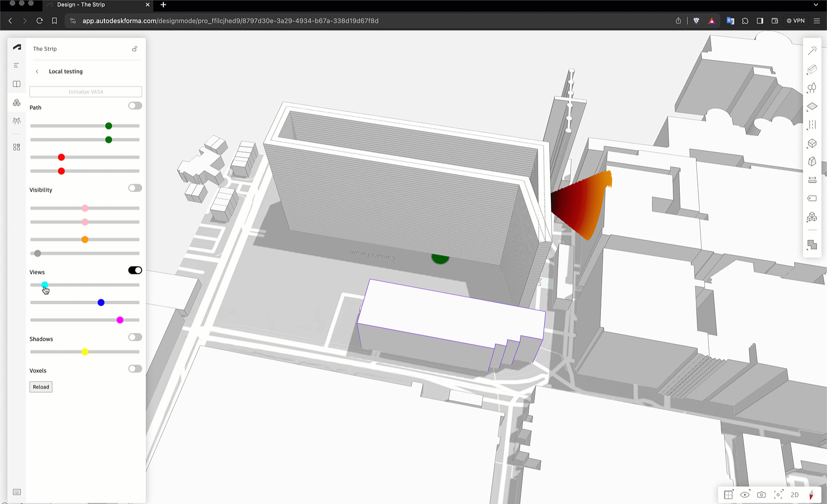Take a screenshot with camera icon
Image resolution: width=827 pixels, height=504 pixels.
761,495
